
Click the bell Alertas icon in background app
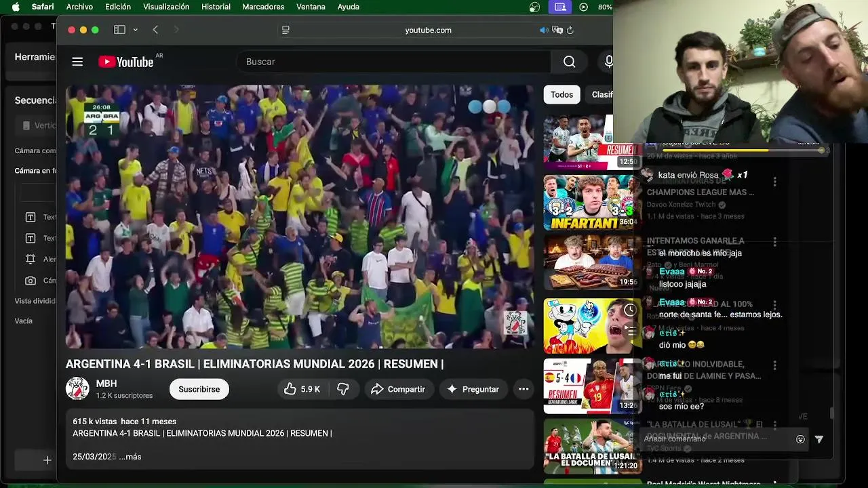tap(31, 259)
